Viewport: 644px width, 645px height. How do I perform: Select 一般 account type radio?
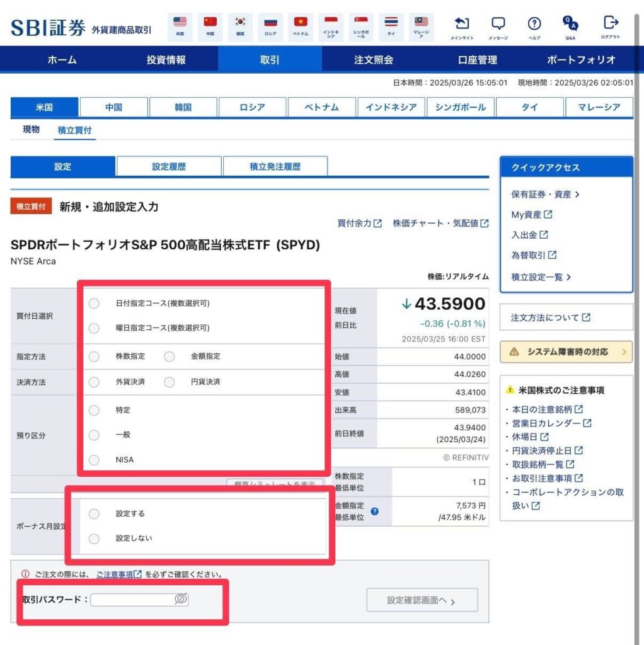tap(94, 435)
